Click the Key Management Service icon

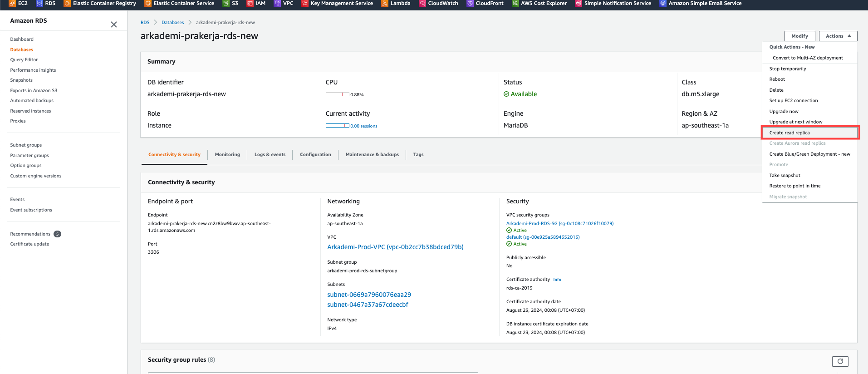pyautogui.click(x=305, y=3)
